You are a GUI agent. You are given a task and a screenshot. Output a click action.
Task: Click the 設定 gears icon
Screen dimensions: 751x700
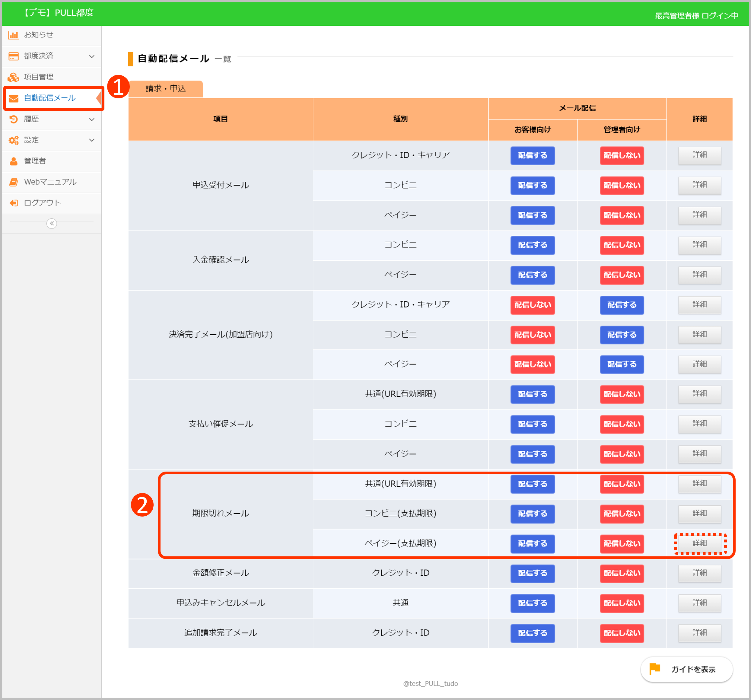coord(13,140)
